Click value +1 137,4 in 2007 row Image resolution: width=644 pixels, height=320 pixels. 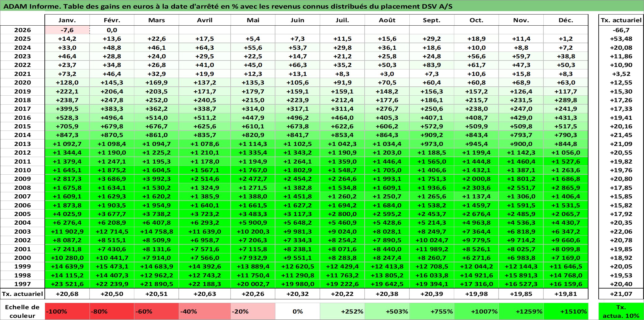(x=476, y=196)
